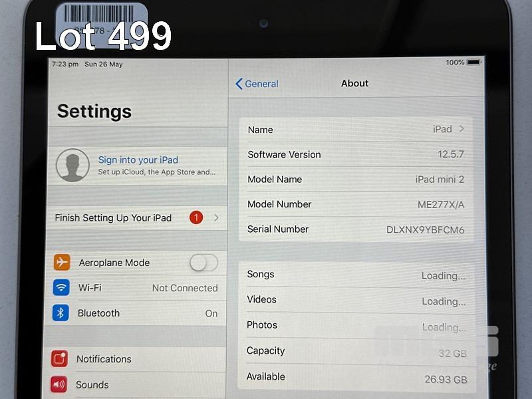Tap the Photos row
This screenshot has width=532, height=399.
[x=356, y=325]
